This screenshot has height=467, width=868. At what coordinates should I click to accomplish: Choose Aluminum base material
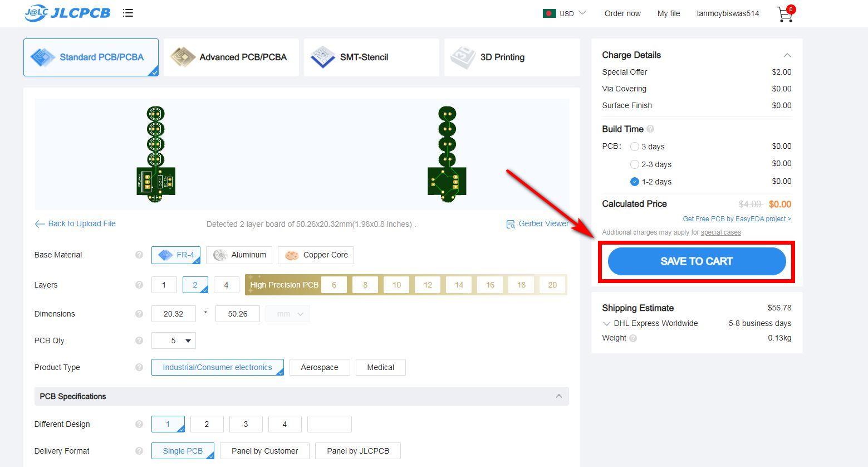pyautogui.click(x=239, y=255)
